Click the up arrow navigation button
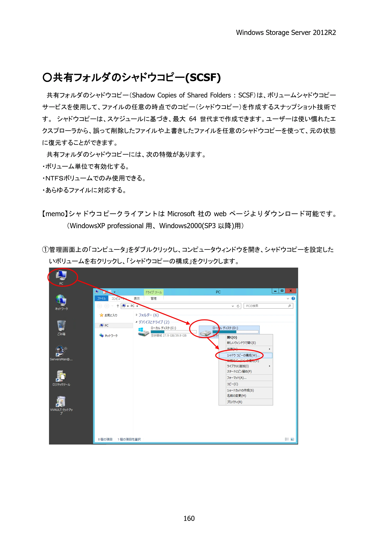The image size is (392, 555). (x=118, y=306)
